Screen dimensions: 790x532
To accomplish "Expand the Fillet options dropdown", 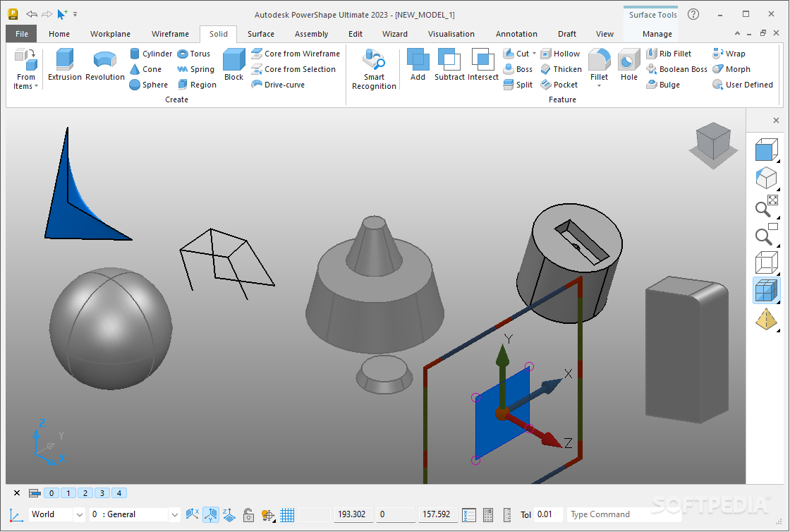I will pos(599,85).
